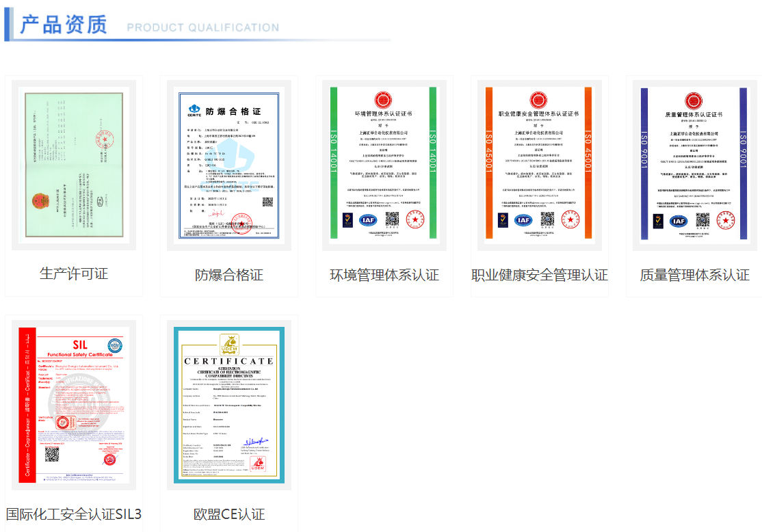Open the red SIL Functional Safety Certificate
Viewport: 762px width, 532px height.
point(74,403)
